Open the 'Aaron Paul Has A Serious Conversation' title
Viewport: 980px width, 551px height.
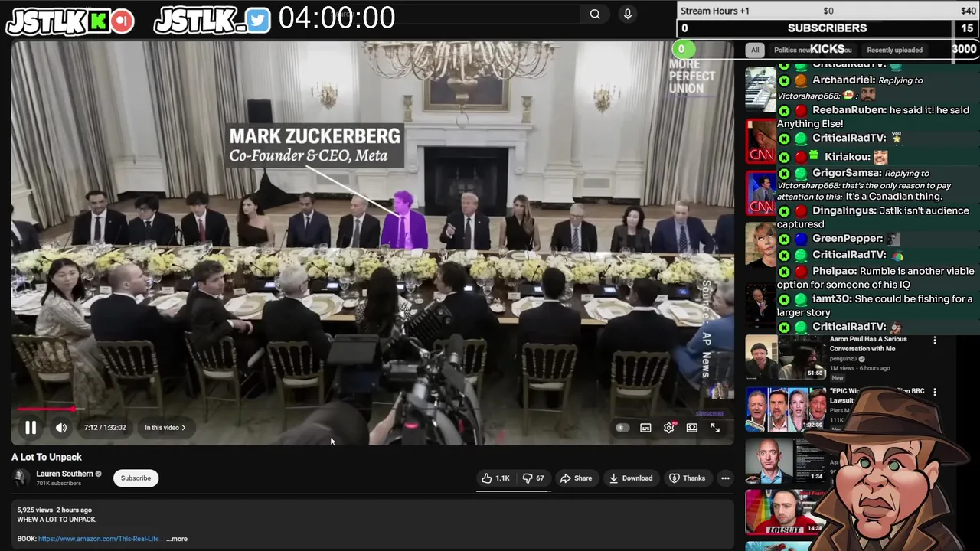click(x=868, y=344)
